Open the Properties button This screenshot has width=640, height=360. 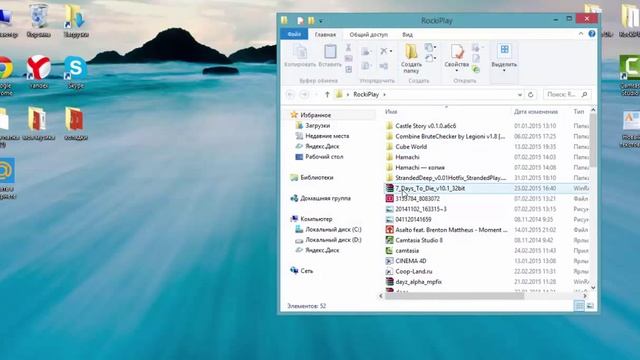coord(457,57)
